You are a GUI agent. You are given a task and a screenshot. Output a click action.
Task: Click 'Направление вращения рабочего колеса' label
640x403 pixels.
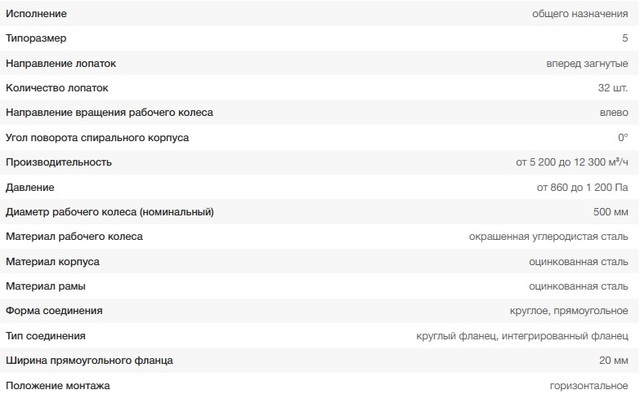pos(109,113)
